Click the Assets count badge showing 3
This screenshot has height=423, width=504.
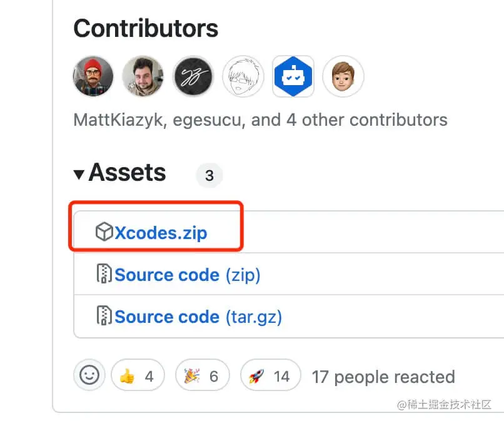click(x=209, y=176)
